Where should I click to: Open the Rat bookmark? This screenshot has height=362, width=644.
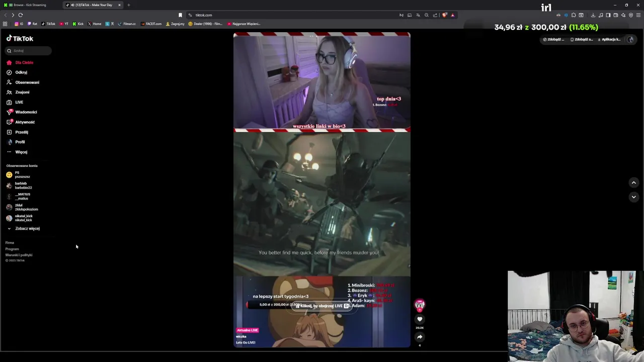[x=32, y=24]
